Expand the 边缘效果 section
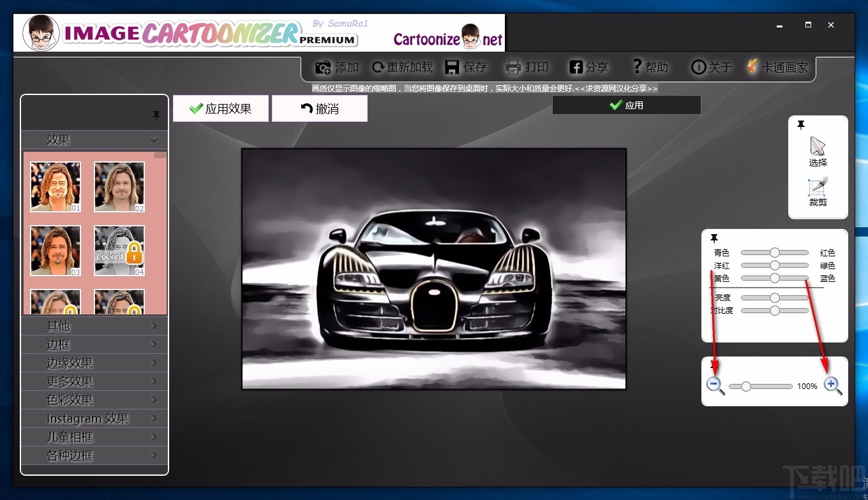The width and height of the screenshot is (868, 500). coord(94,363)
